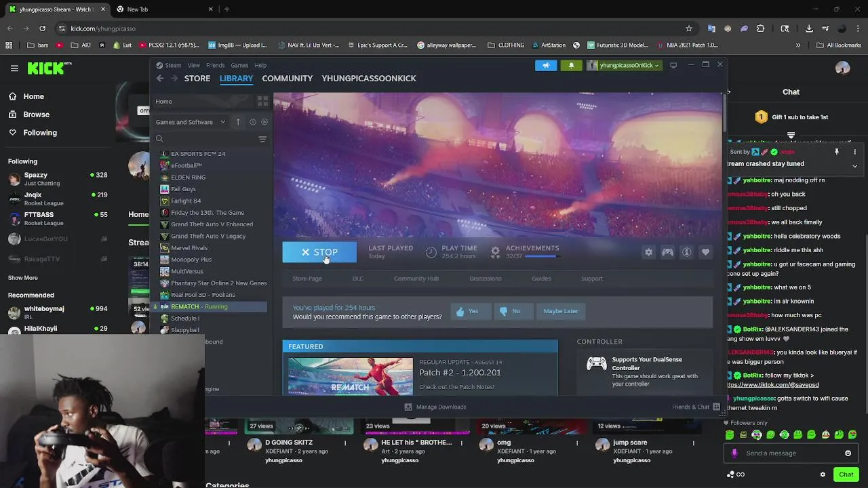868x488 pixels.
Task: Open the View menu in Steam
Action: tap(194, 65)
